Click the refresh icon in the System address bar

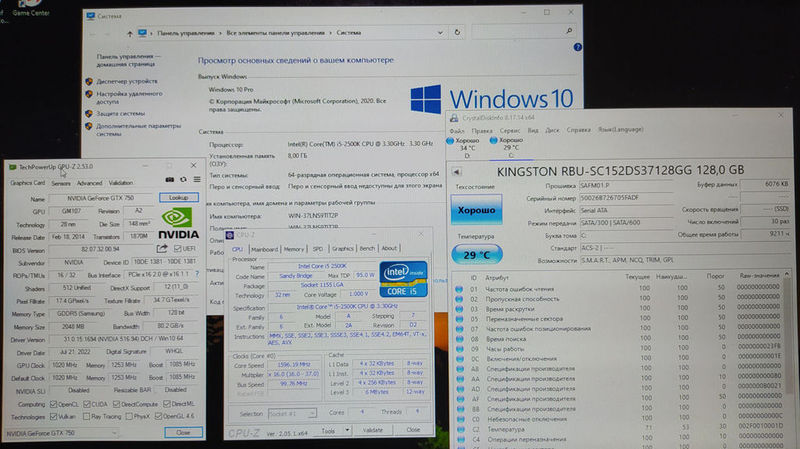[457, 32]
